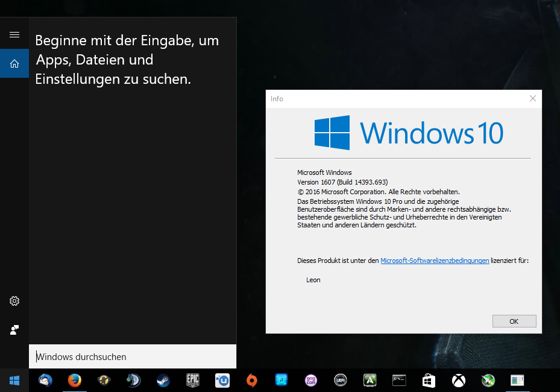Click the copyright '© 2016 Microsoft Corporation' line

[x=379, y=192]
